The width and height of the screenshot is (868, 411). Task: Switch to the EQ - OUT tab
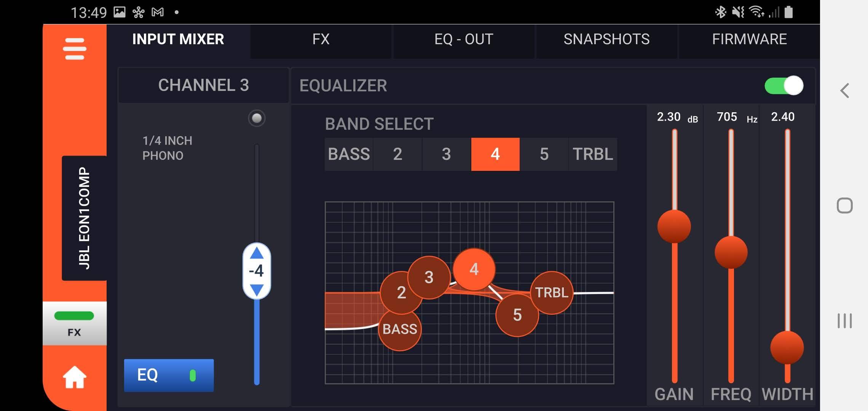pyautogui.click(x=464, y=39)
